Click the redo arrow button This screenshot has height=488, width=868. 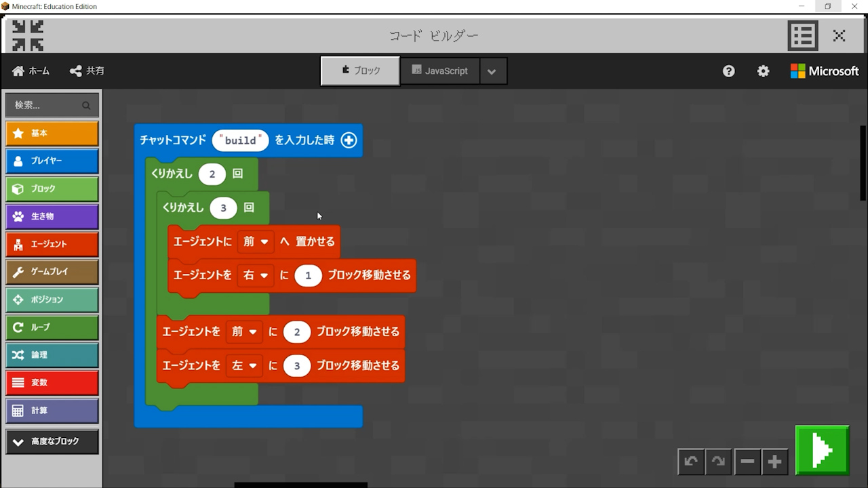click(x=718, y=462)
